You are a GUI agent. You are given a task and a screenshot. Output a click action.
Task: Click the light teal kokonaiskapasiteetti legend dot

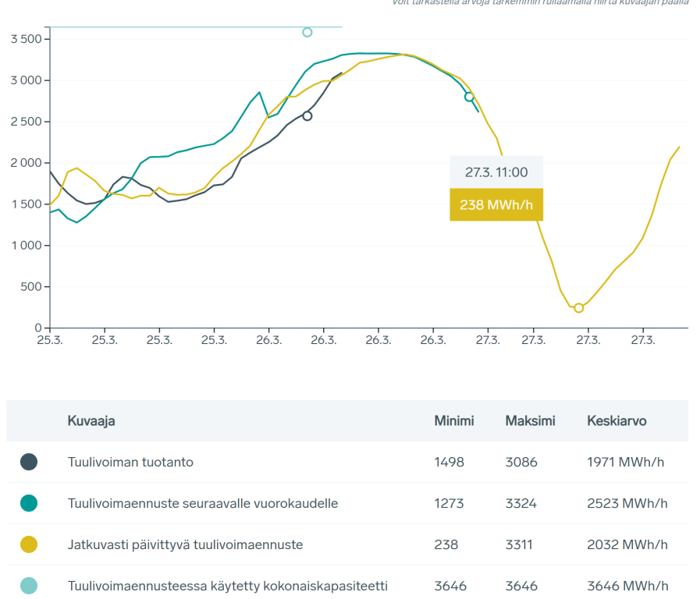(x=29, y=586)
